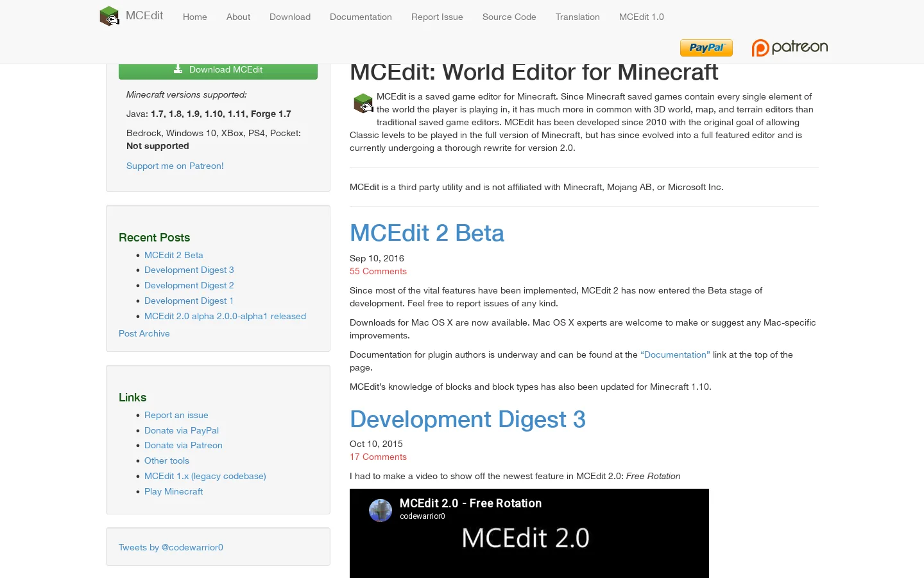Click the green Download MCEdit button
This screenshot has width=924, height=578.
[x=218, y=70]
